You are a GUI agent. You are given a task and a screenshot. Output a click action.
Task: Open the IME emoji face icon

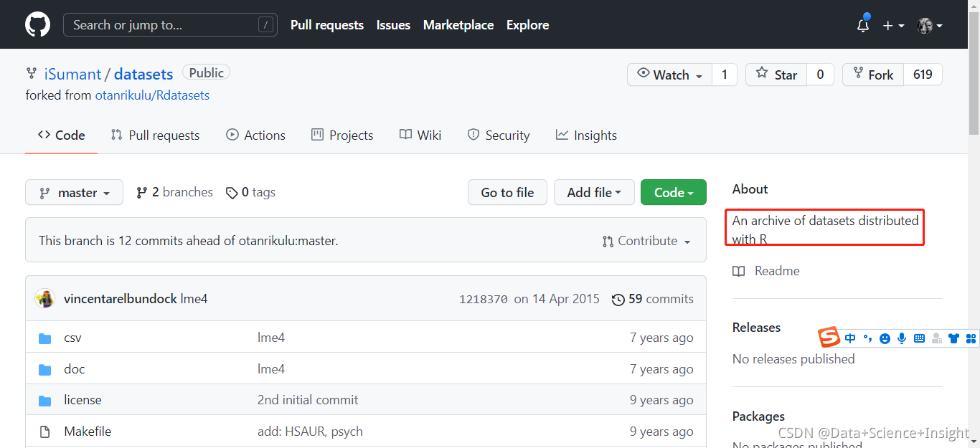[885, 338]
